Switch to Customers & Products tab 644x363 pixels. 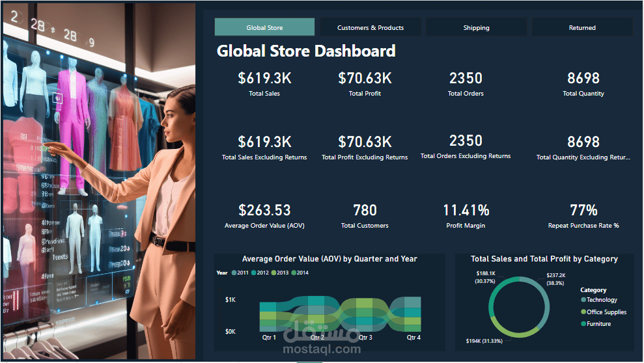click(x=371, y=27)
